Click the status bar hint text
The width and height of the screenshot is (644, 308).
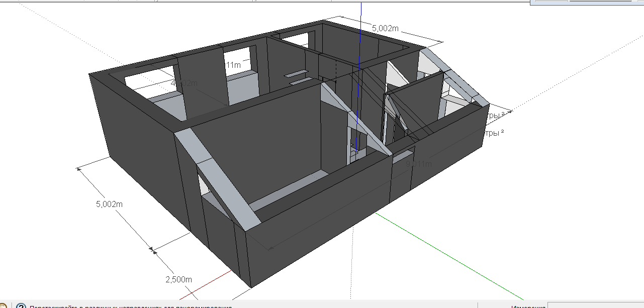point(131,306)
